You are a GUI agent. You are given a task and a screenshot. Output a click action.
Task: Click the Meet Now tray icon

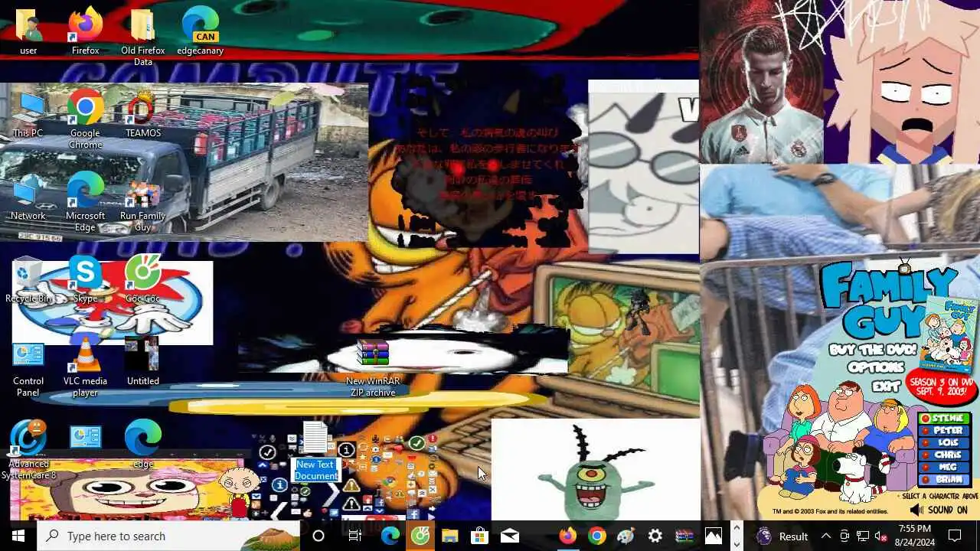pos(844,536)
